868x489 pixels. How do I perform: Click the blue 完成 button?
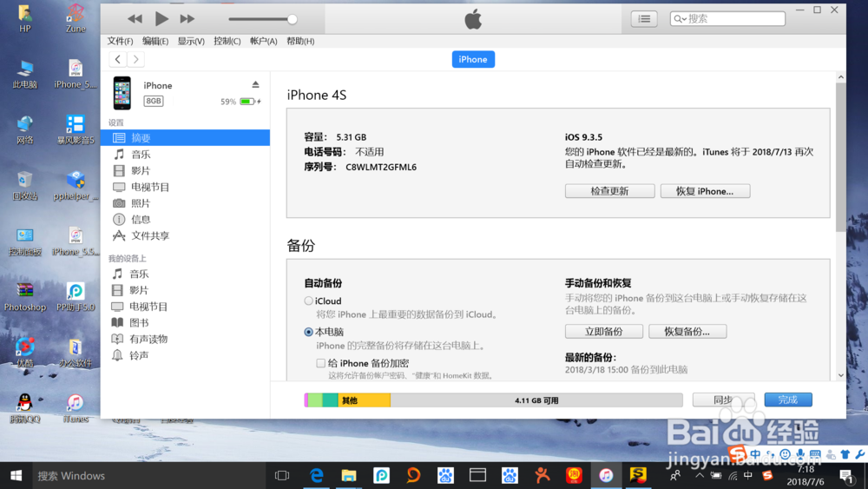[x=788, y=400]
